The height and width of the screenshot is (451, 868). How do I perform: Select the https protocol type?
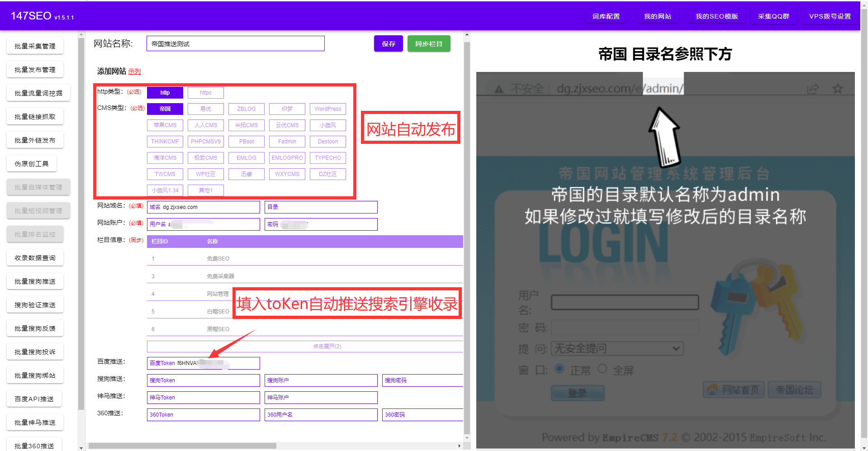click(206, 93)
